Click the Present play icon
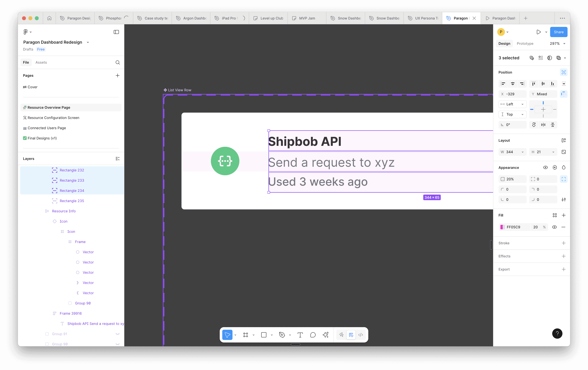 tap(538, 32)
